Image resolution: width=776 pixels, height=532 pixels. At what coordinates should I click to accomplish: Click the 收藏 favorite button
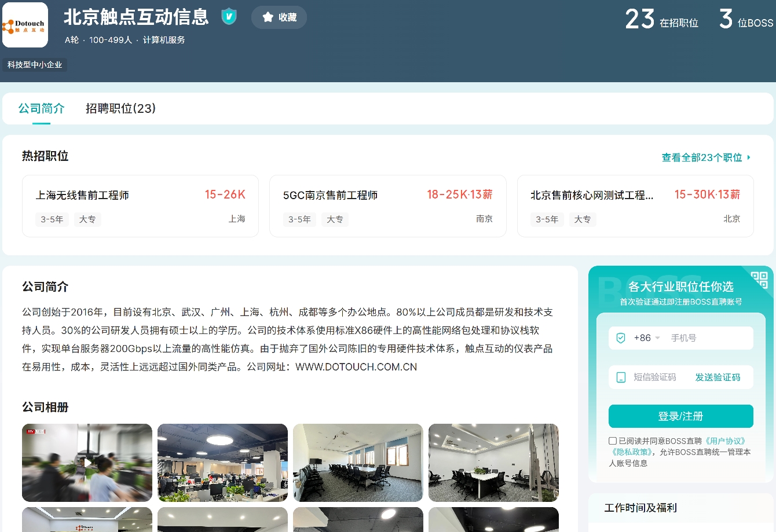pyautogui.click(x=279, y=17)
